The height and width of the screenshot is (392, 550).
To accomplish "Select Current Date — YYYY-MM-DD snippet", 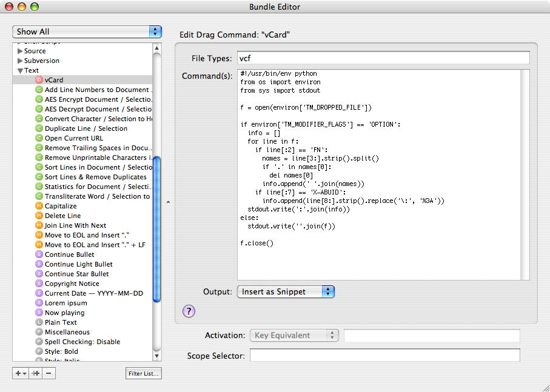I will [93, 293].
